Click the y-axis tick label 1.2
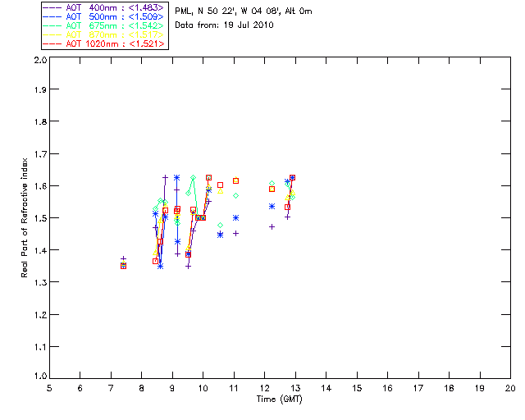The height and width of the screenshot is (420, 525). [x=40, y=315]
